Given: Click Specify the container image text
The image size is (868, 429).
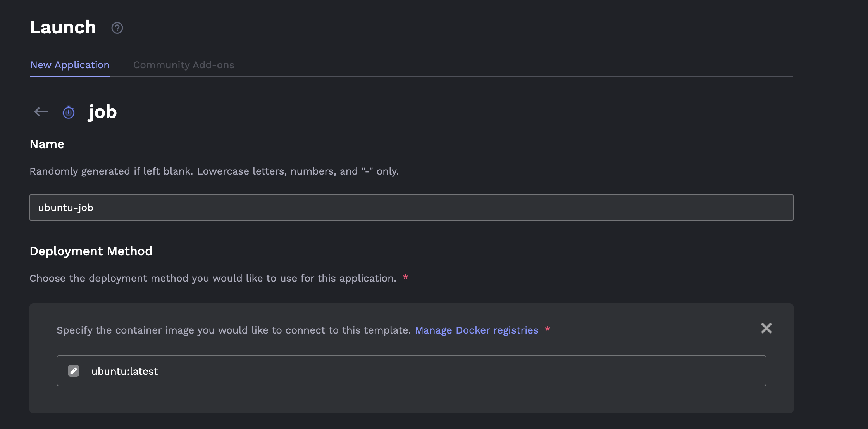Looking at the screenshot, I should (233, 330).
